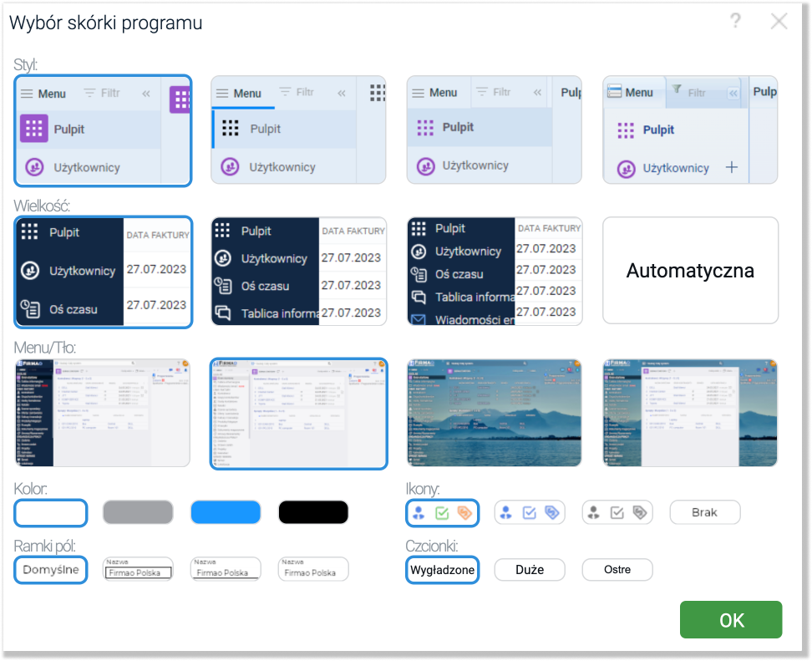Confirm skin selection with OK
812x661 pixels.
[x=730, y=620]
